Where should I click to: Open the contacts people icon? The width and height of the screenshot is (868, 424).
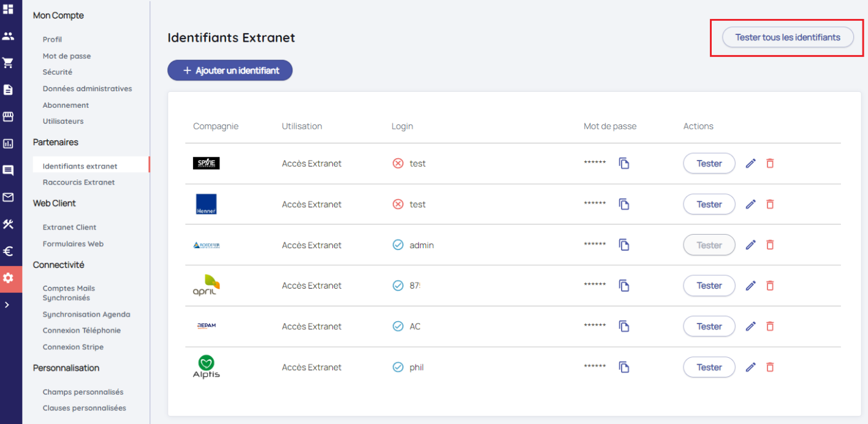coord(8,36)
